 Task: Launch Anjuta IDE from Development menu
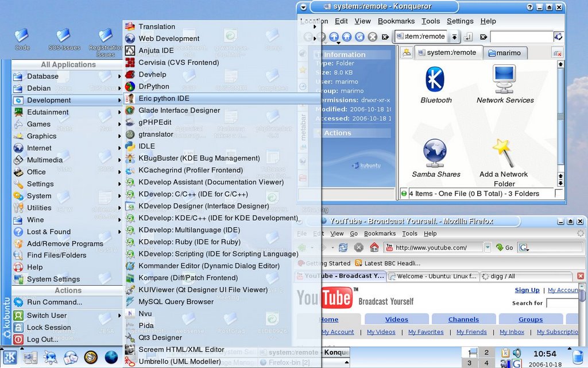pos(223,51)
